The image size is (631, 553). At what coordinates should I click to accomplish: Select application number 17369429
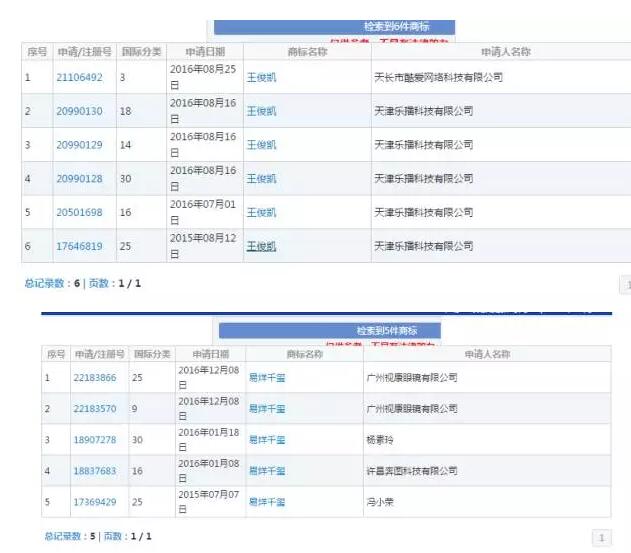[95, 502]
